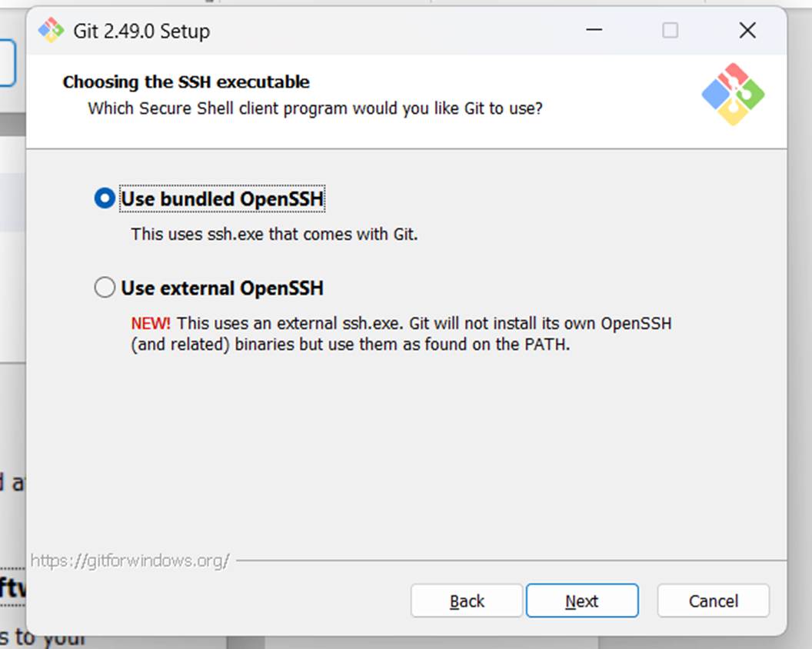Click 'Which Secure Shell client program' subtitle
This screenshot has height=649, width=812.
point(314,108)
